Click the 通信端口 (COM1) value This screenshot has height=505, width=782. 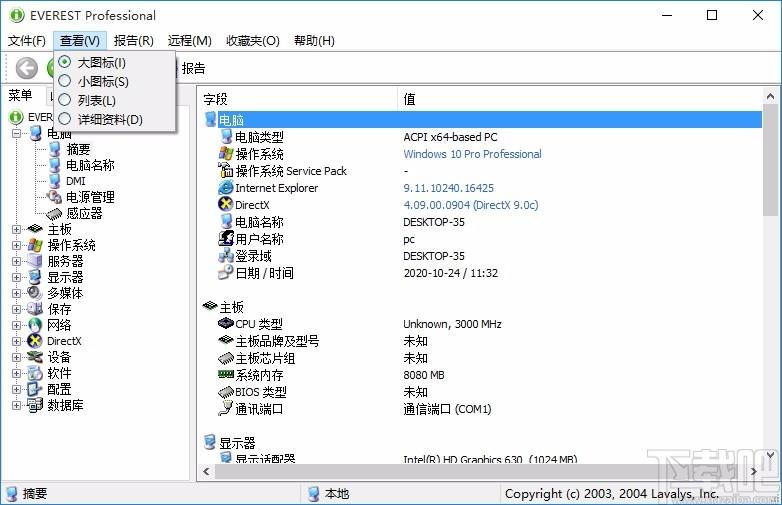coord(447,409)
